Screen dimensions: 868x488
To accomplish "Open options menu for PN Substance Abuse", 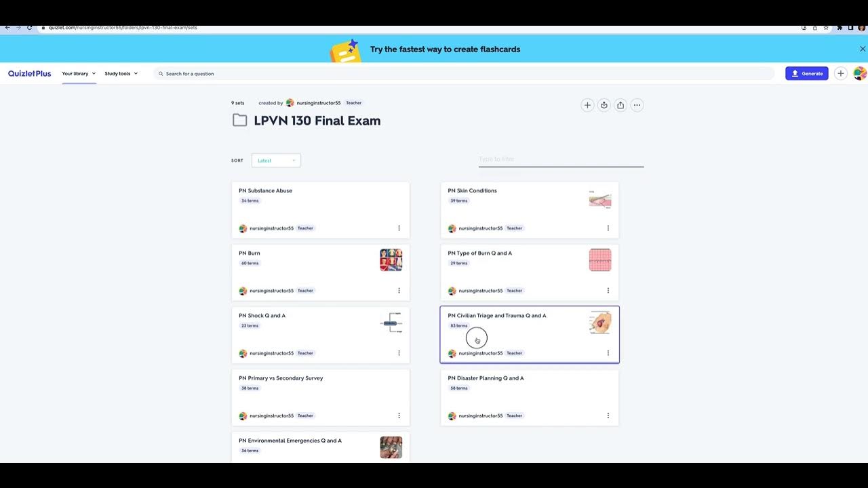I will pos(399,228).
